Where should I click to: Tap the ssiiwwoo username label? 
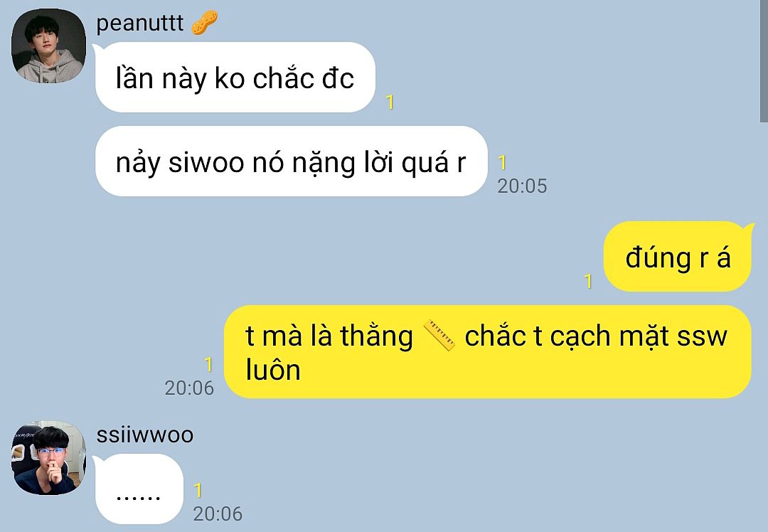coord(145,435)
